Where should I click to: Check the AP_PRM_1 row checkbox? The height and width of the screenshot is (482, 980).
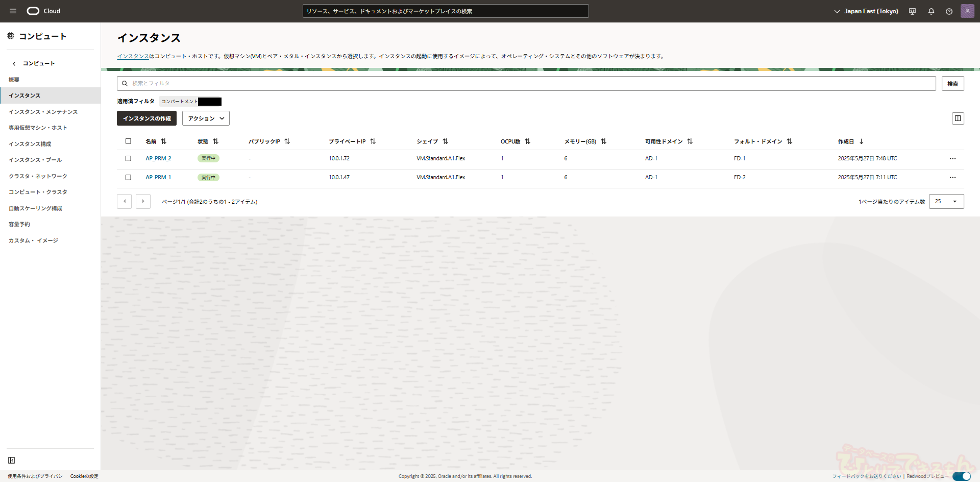[x=128, y=177]
